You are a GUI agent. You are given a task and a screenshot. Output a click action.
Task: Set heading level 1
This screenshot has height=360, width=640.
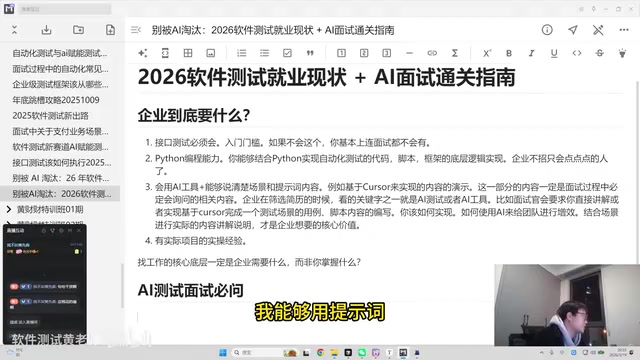pyautogui.click(x=341, y=53)
